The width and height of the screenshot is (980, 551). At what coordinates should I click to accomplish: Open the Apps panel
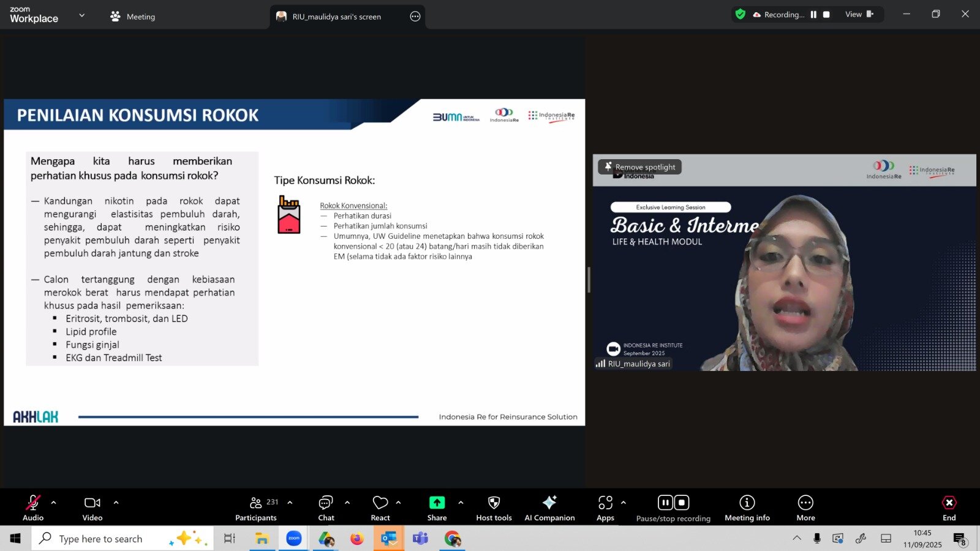pos(605,508)
